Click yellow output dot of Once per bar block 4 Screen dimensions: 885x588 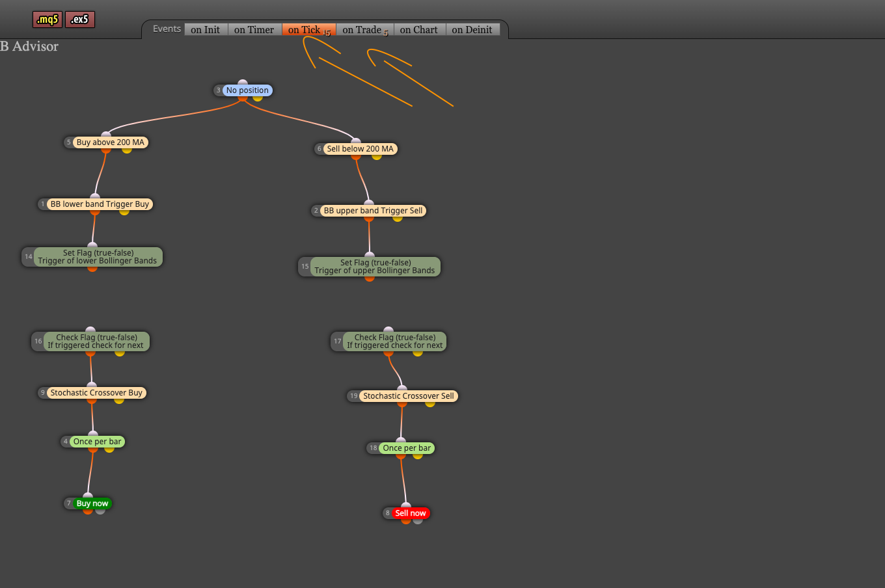tap(109, 449)
